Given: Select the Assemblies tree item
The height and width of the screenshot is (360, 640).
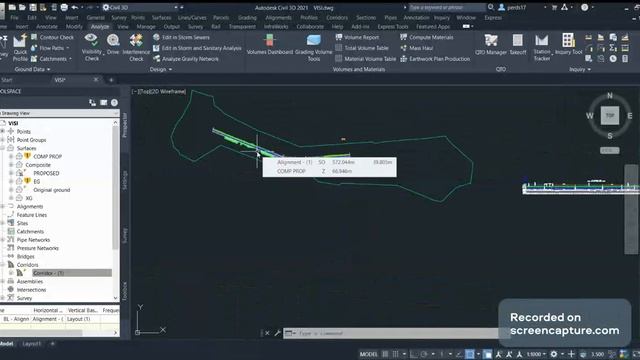Looking at the screenshot, I should point(29,281).
